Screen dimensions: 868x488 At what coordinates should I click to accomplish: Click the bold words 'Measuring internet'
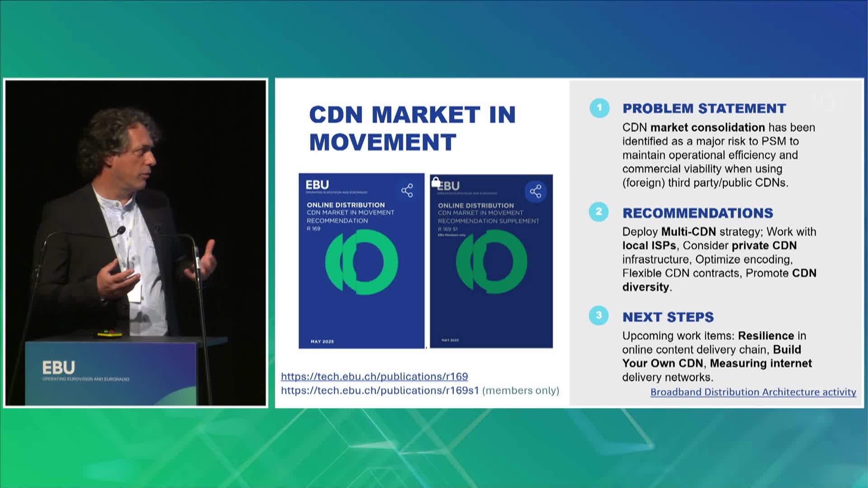coord(761,363)
